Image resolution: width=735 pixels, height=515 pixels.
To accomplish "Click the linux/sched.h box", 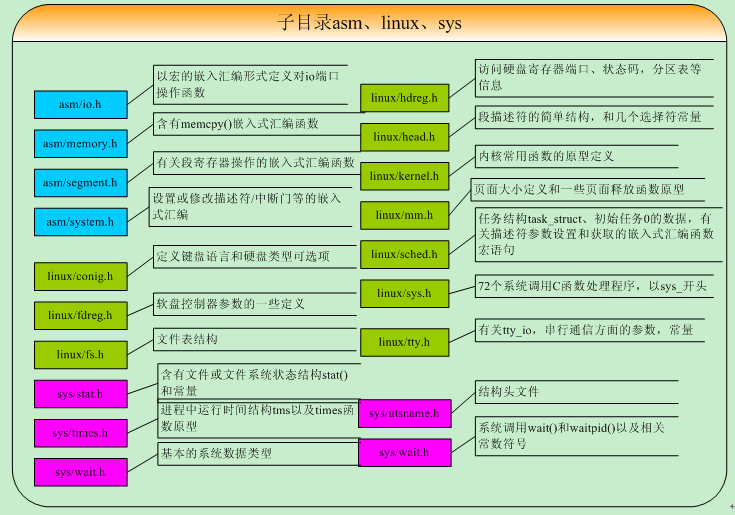I will tap(405, 254).
